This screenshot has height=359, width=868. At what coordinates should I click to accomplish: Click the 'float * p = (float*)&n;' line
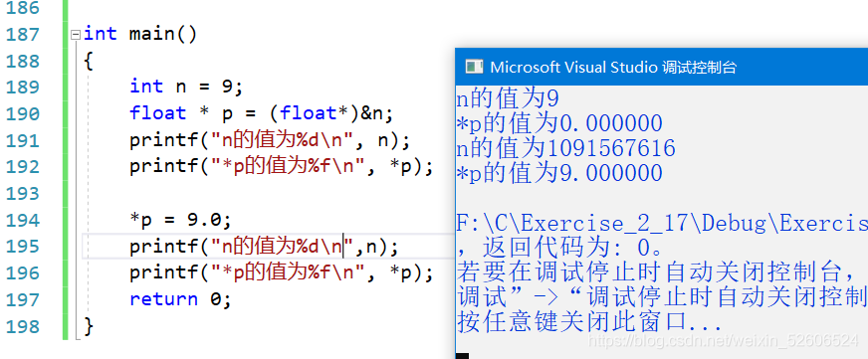[x=261, y=113]
